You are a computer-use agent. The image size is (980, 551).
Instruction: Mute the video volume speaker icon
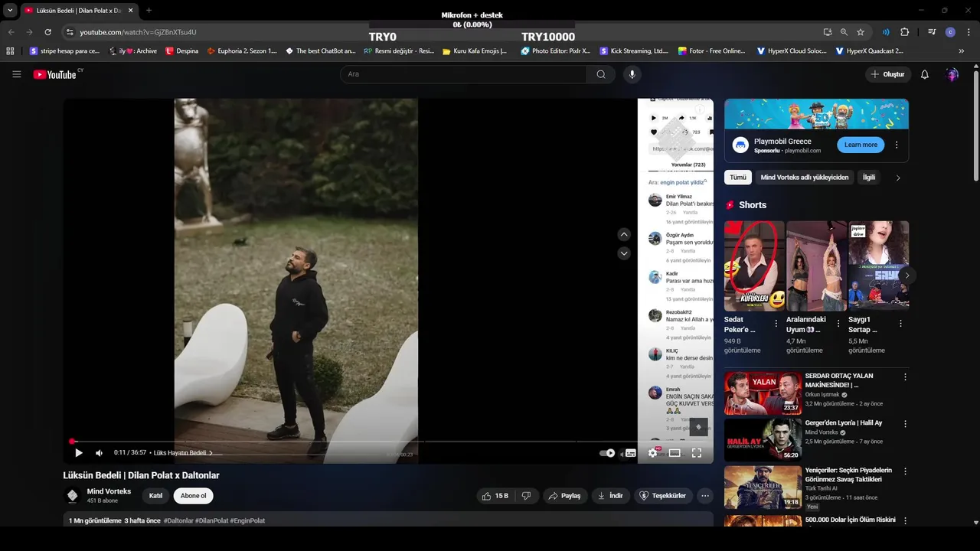point(99,452)
